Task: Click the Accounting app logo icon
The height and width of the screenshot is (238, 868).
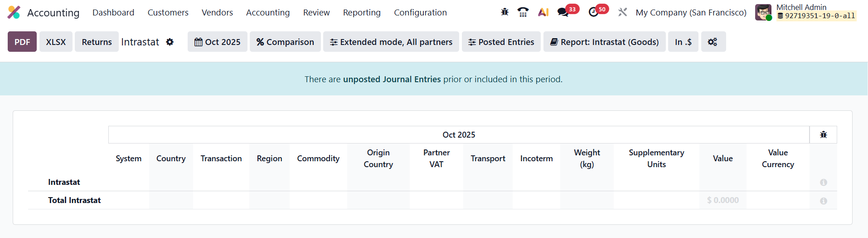Action: [x=14, y=12]
